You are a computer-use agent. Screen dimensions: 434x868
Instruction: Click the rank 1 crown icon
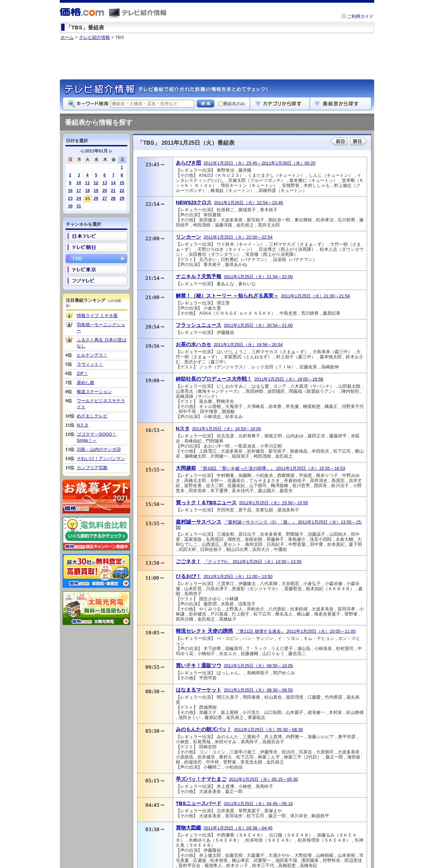coord(69,315)
